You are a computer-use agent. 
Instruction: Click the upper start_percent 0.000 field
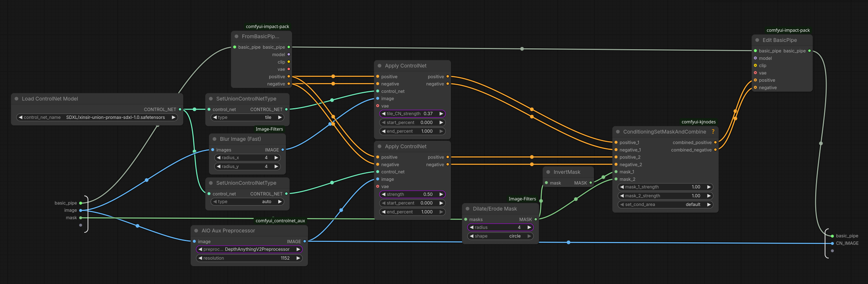click(x=412, y=123)
